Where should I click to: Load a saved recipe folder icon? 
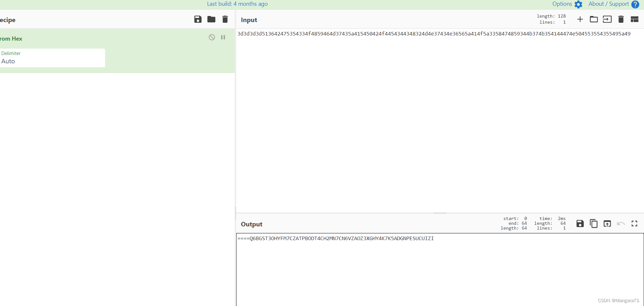211,19
